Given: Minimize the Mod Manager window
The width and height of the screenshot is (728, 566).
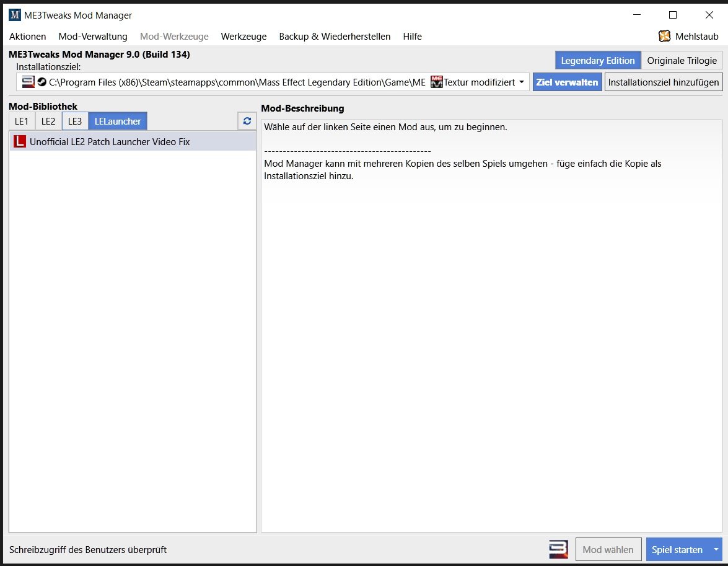Looking at the screenshot, I should pyautogui.click(x=637, y=15).
